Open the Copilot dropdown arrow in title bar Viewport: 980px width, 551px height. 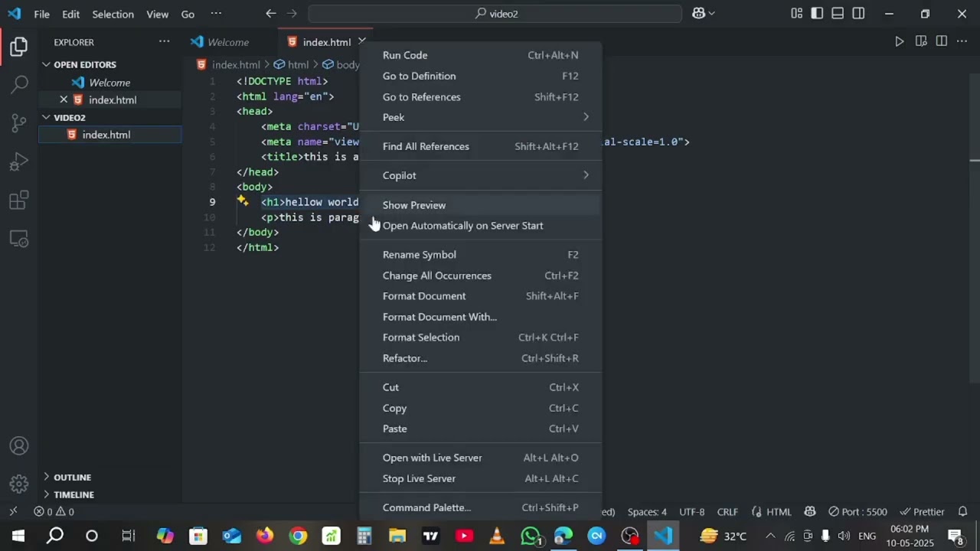click(x=712, y=14)
